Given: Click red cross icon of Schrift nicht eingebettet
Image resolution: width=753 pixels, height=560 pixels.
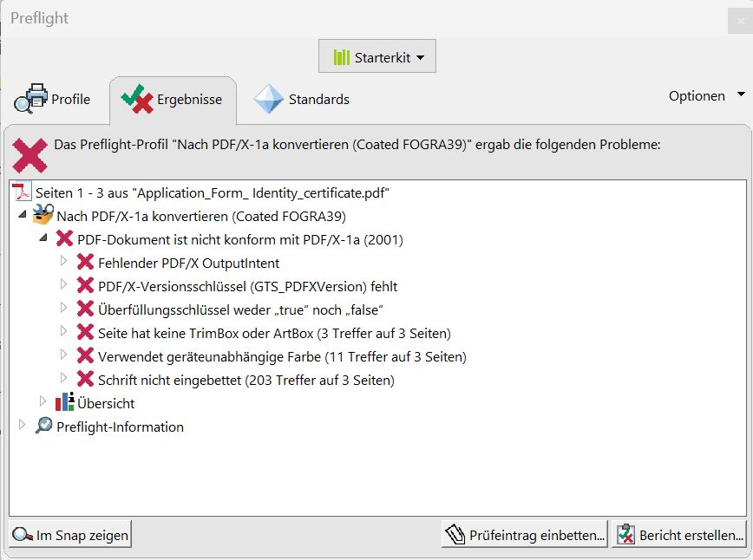Looking at the screenshot, I should tap(85, 379).
